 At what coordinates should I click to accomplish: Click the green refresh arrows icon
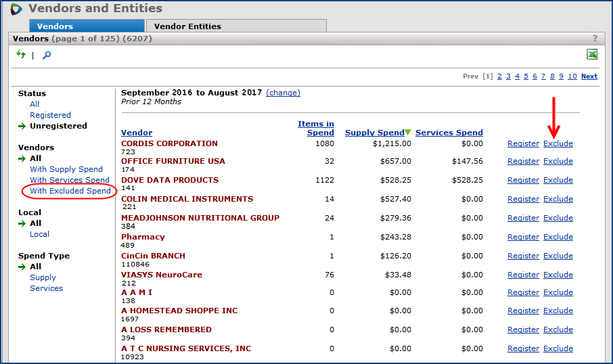click(21, 54)
